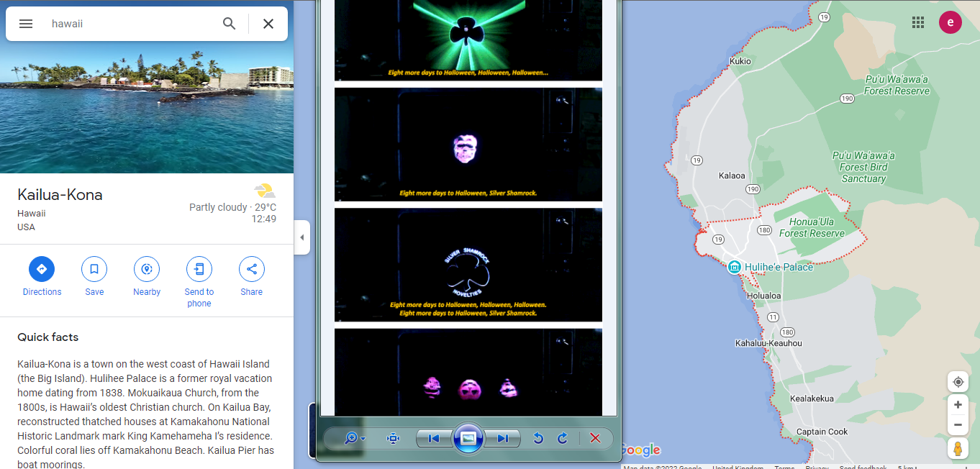Image resolution: width=980 pixels, height=469 pixels.
Task: Click the Holualoa label on map
Action: tap(764, 296)
